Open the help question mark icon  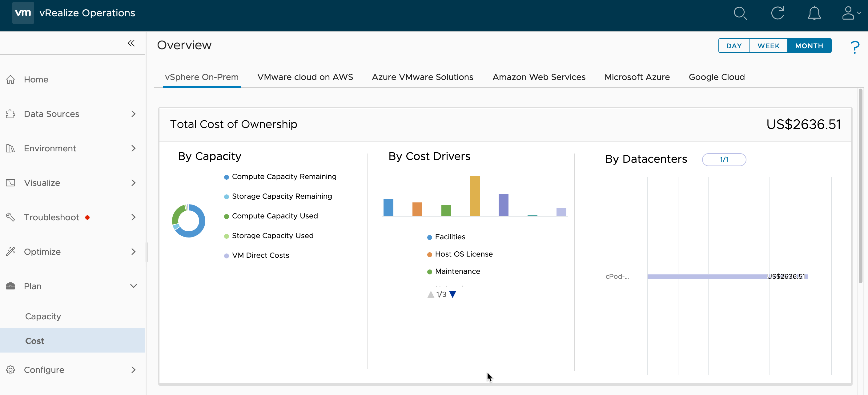(854, 47)
